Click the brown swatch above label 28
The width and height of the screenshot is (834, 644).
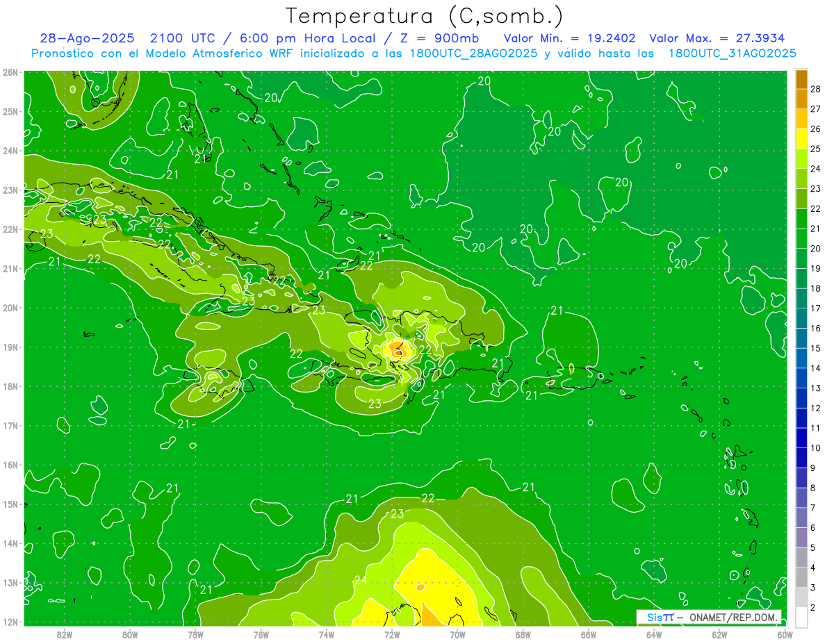click(x=801, y=79)
